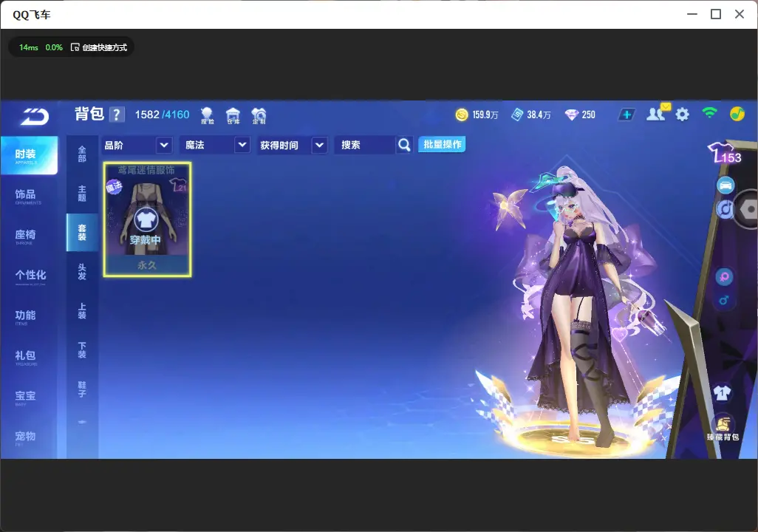Switch to the 全部 sub-tab
Viewport: 758px width, 532px height.
click(82, 154)
